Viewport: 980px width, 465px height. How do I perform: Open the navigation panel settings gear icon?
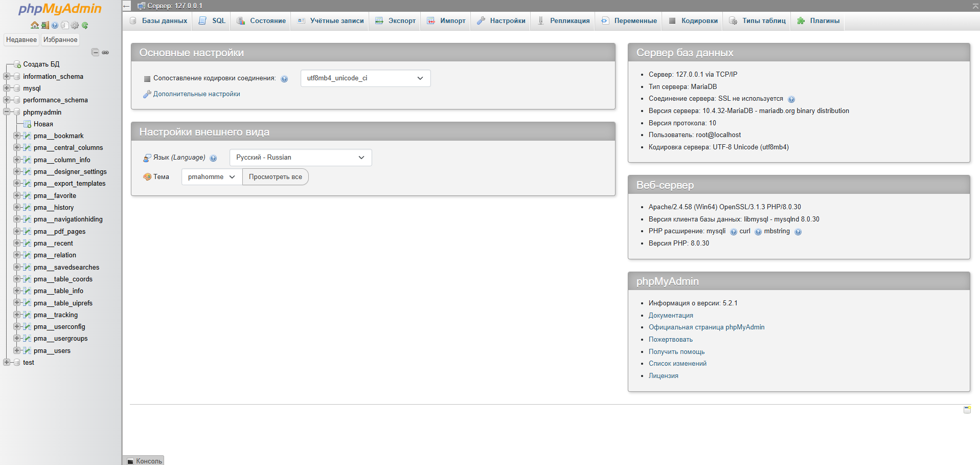[75, 25]
